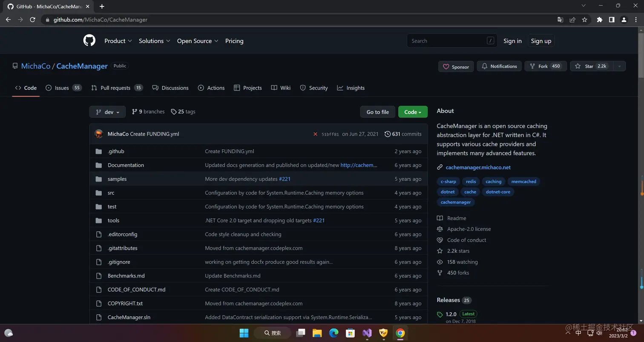Open the Discussions tab

pos(170,88)
